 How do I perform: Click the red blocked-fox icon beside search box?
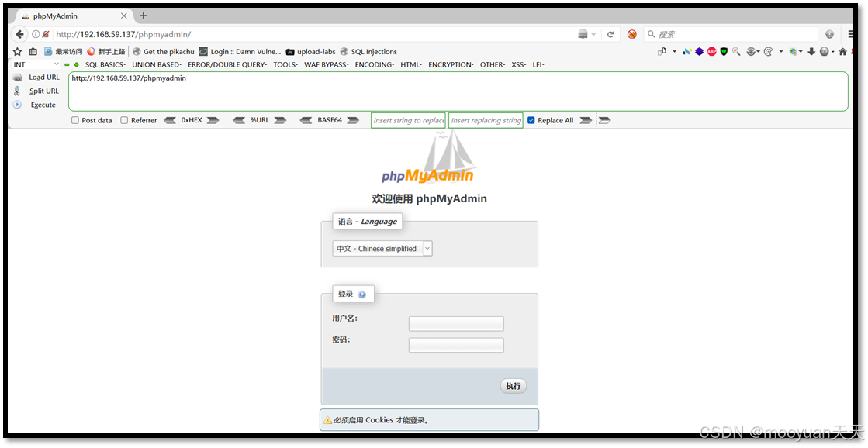[631, 34]
